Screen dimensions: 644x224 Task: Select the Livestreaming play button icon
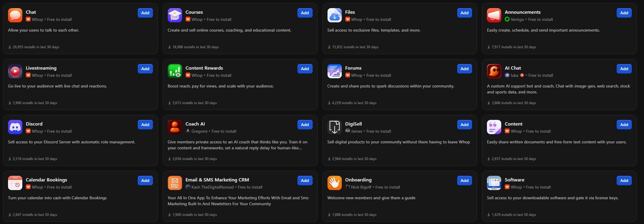[x=15, y=71]
